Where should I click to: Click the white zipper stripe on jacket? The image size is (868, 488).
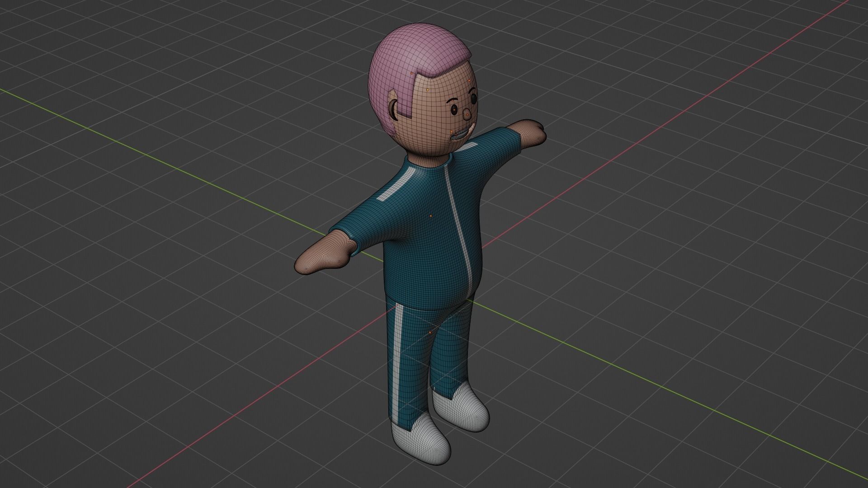[458, 225]
